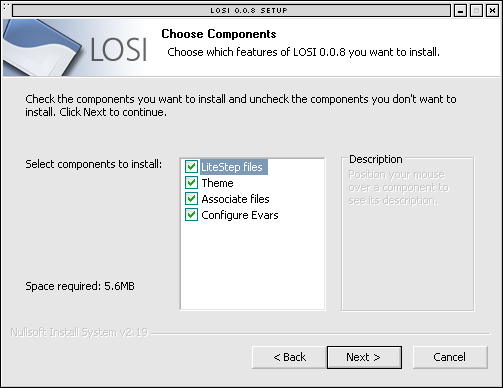Select the Configure Evars entry
The height and width of the screenshot is (388, 503).
tap(240, 215)
